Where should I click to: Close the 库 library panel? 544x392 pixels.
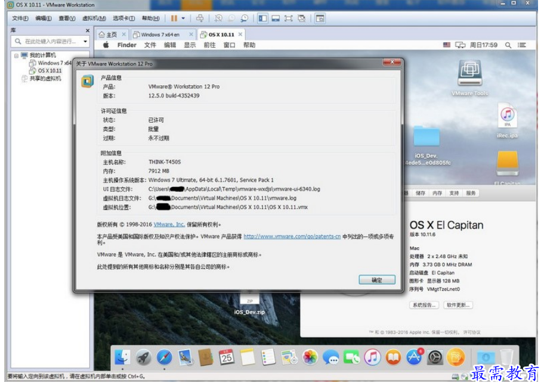pyautogui.click(x=88, y=30)
